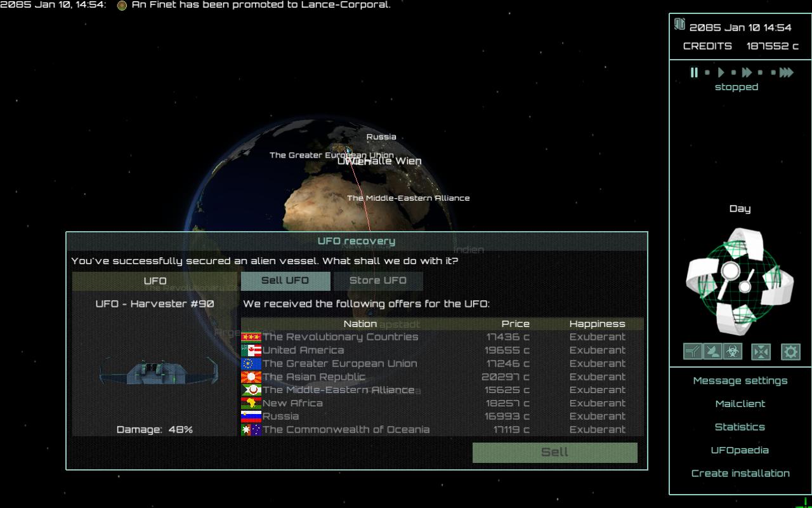Click the speed step dot right of pause
Screen dimensions: 812x508
tap(707, 72)
